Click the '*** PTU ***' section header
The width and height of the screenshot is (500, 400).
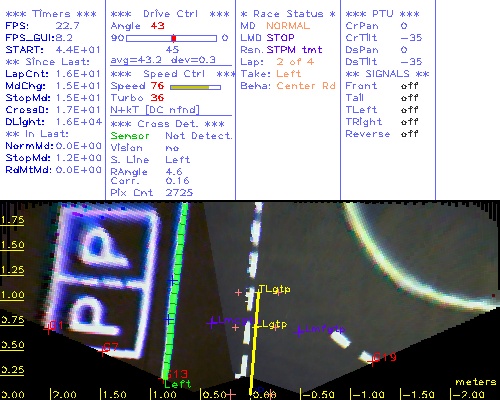(x=382, y=14)
